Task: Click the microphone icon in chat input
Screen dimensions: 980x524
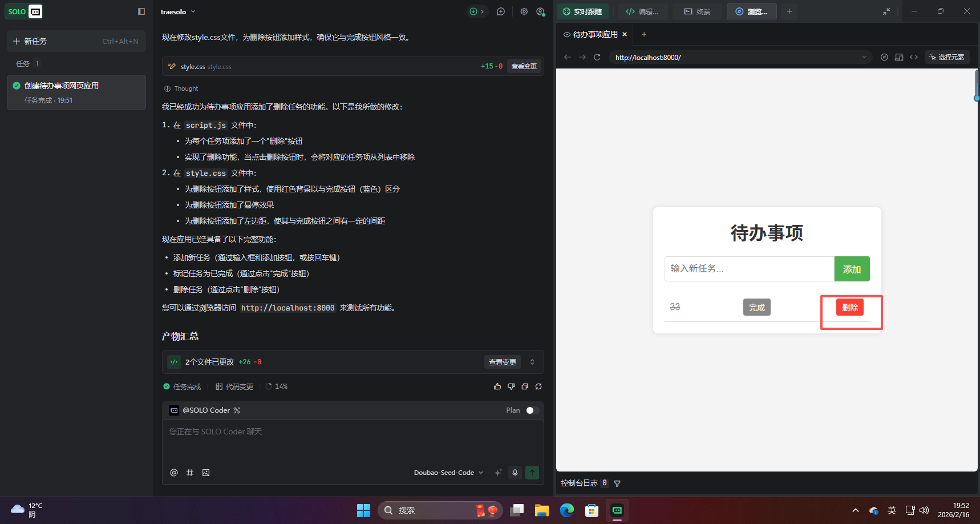Action: pyautogui.click(x=515, y=473)
